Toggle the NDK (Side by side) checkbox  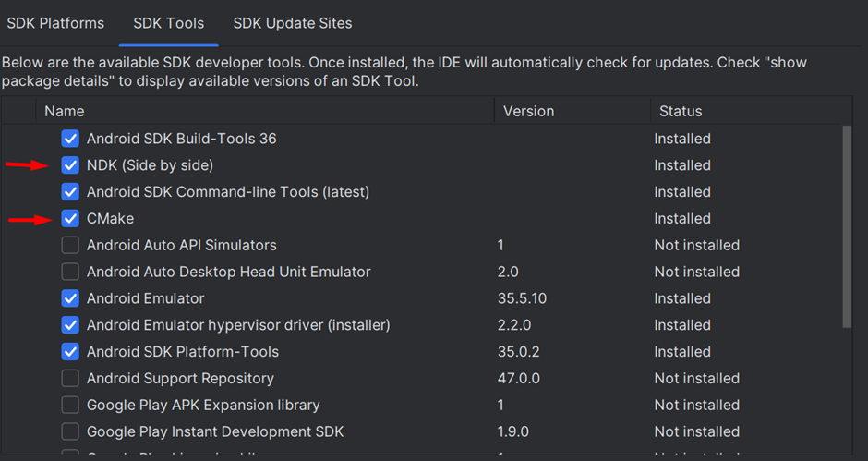click(70, 165)
